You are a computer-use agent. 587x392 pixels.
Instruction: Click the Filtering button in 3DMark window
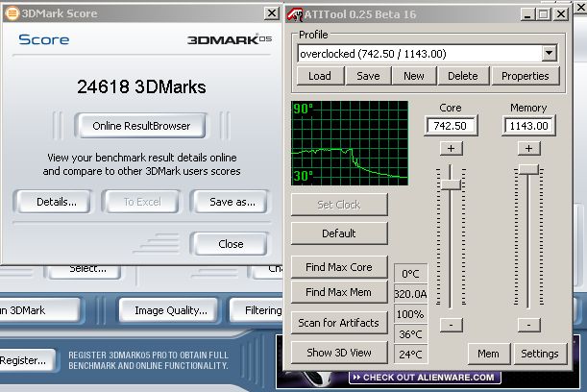coord(257,310)
